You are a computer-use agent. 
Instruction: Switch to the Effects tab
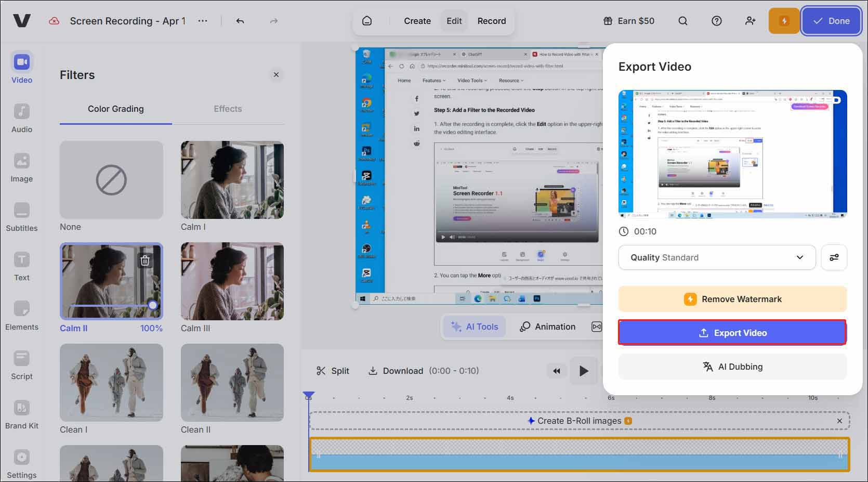(x=228, y=109)
